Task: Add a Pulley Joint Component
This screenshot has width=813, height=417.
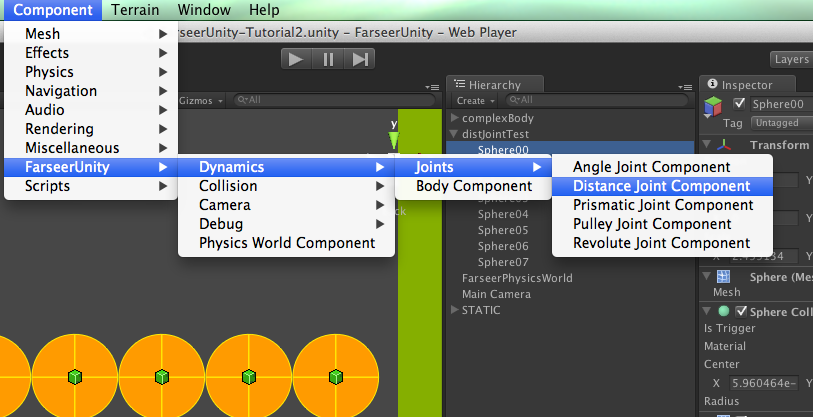Action: pos(662,224)
